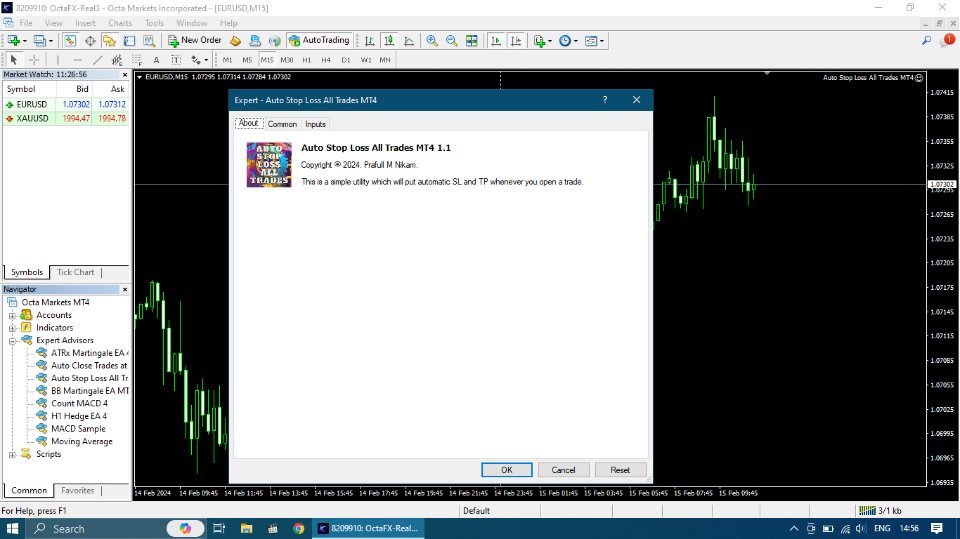Switch to M1 timeframe
This screenshot has height=539, width=960.
228,59
